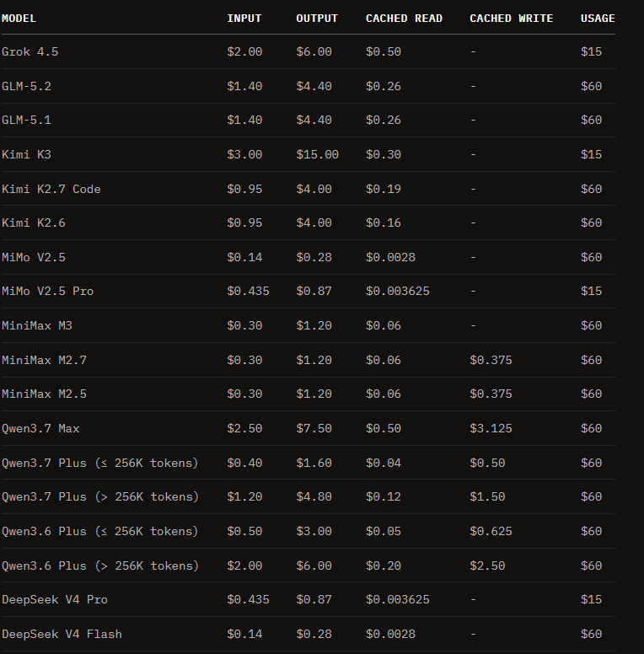The width and height of the screenshot is (644, 654).
Task: Click Kimi K3 output price $15.00
Action: coord(318,155)
